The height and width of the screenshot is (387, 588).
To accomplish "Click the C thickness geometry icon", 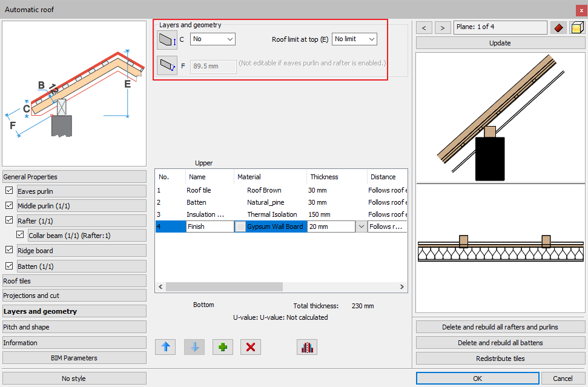I will (167, 40).
